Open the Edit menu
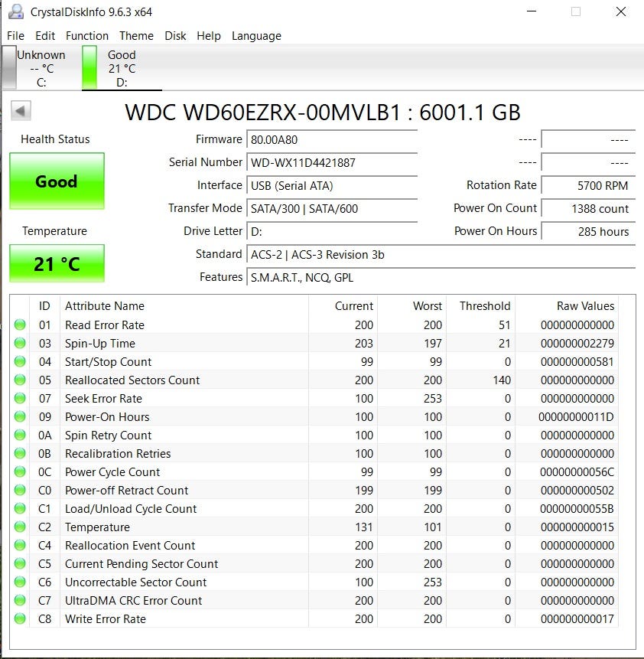Screen dimensions: 644x659 45,36
